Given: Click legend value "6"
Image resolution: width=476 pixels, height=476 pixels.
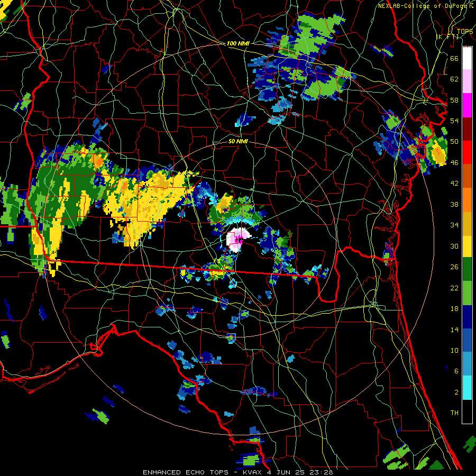Looking at the screenshot, I should pyautogui.click(x=456, y=371).
